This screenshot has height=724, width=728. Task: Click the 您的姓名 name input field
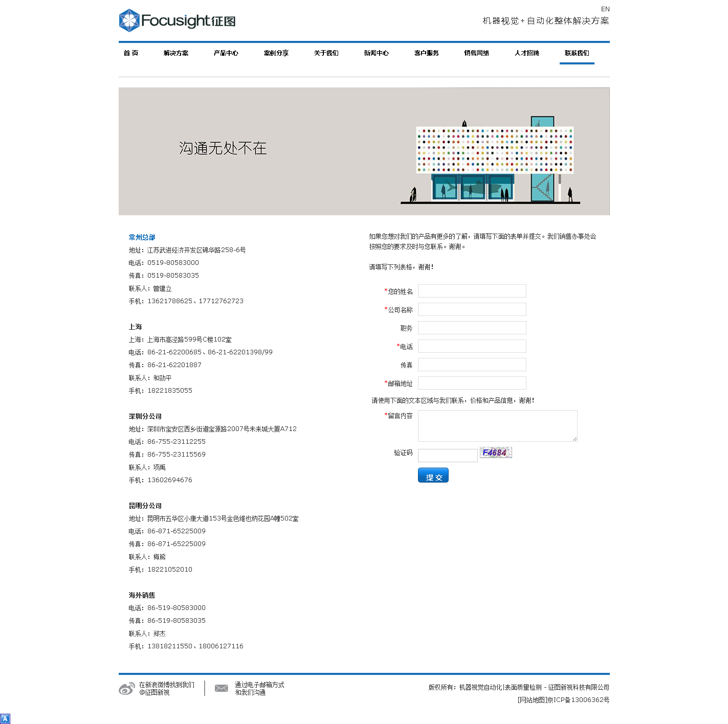coord(472,291)
